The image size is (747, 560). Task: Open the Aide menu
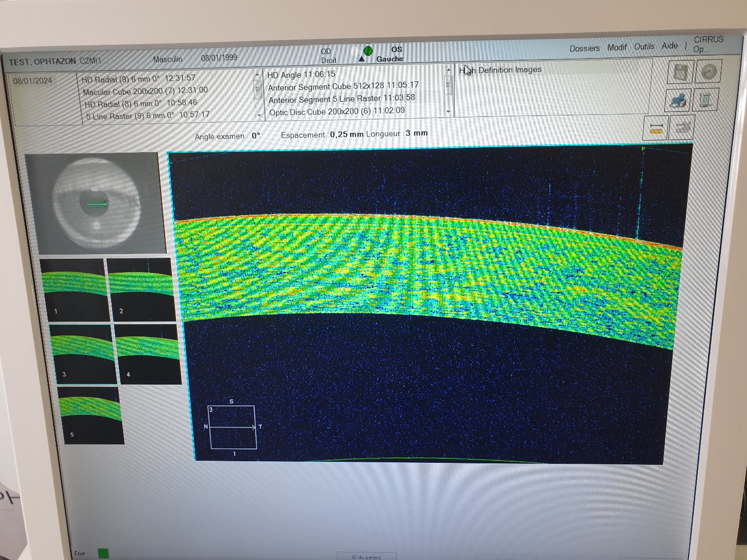(x=669, y=46)
